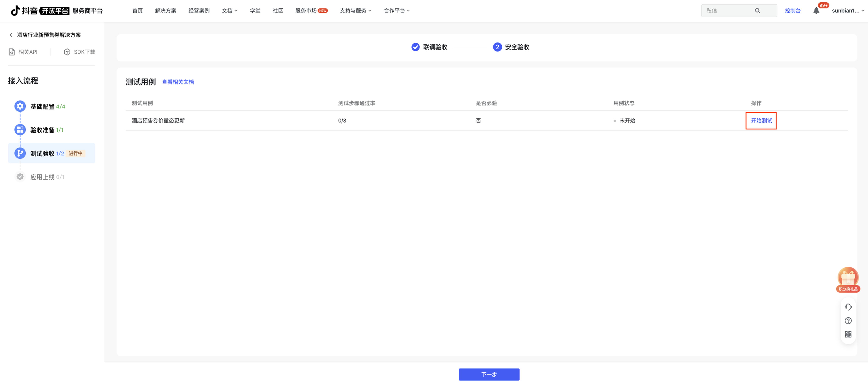The height and width of the screenshot is (384, 868).
Task: Open the 合作平台 dropdown
Action: [x=396, y=11]
